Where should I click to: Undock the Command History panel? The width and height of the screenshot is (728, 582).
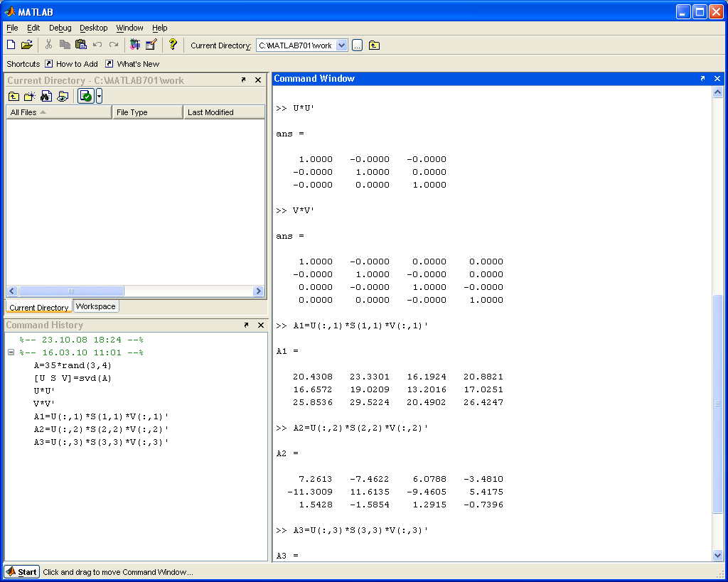(247, 325)
